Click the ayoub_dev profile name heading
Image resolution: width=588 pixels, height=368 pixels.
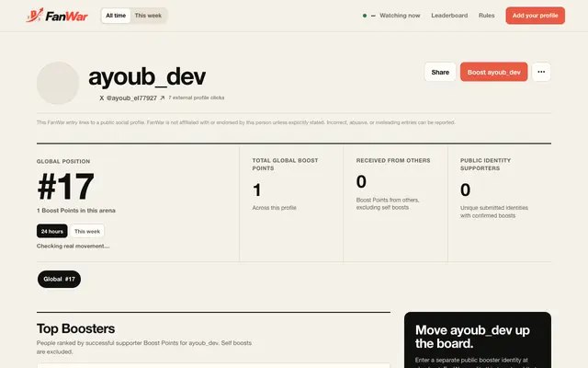coord(147,76)
